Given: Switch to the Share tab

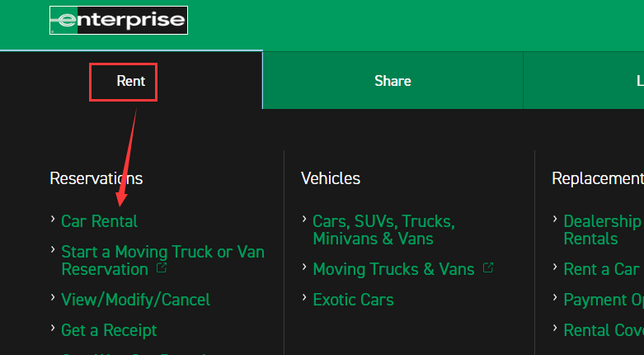Looking at the screenshot, I should [393, 81].
